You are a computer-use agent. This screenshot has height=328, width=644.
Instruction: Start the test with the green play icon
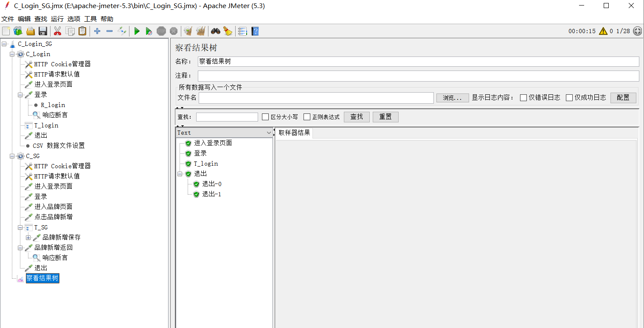[x=137, y=31]
